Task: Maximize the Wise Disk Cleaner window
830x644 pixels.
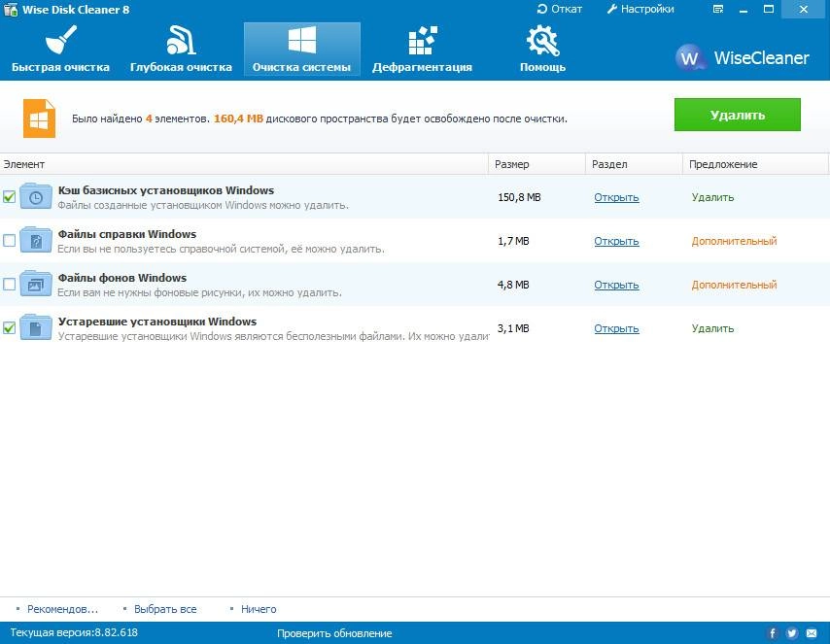Action: coord(769,9)
